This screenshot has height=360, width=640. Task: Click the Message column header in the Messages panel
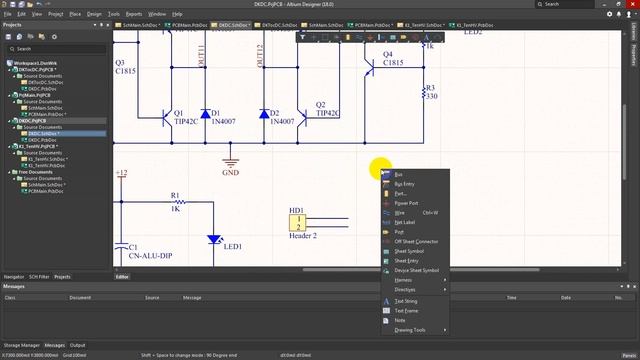click(x=192, y=298)
